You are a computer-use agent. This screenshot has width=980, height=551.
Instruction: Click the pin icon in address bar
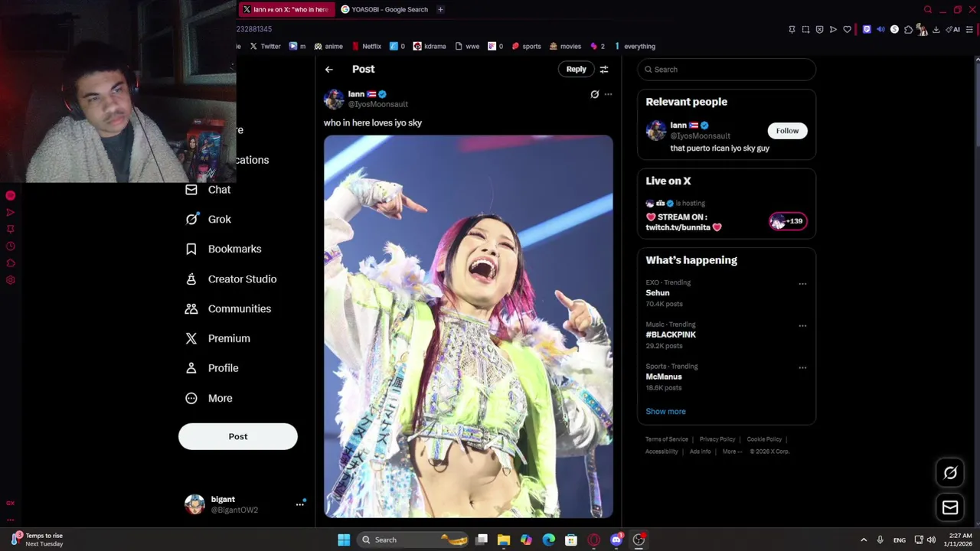tap(792, 30)
